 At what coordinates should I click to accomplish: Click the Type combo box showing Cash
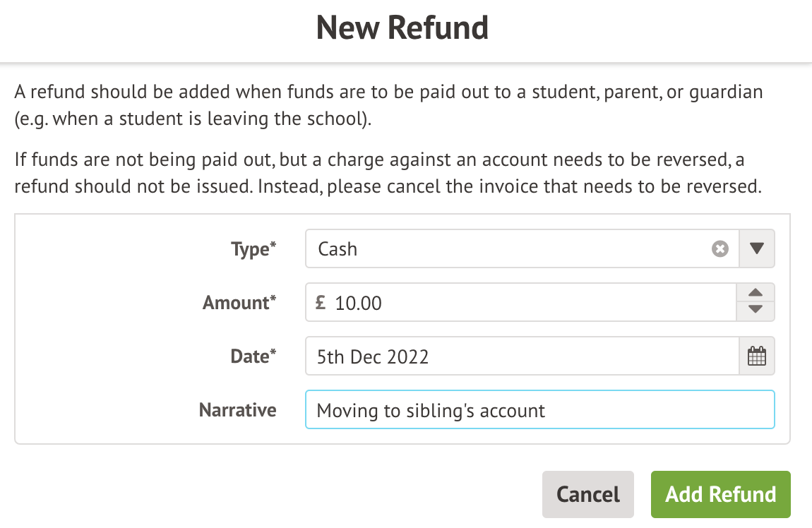point(508,249)
